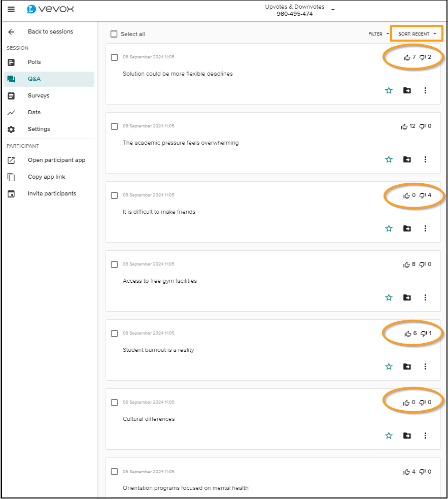Click the 'Upvotes & Downvotes' session title
The width and height of the screenshot is (448, 499).
(295, 7)
